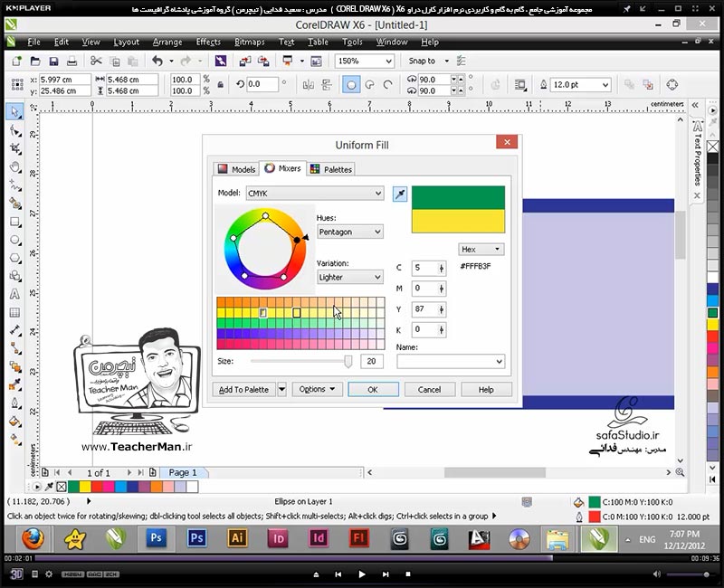Open the color Name dropdown
The image size is (724, 588).
pos(451,361)
